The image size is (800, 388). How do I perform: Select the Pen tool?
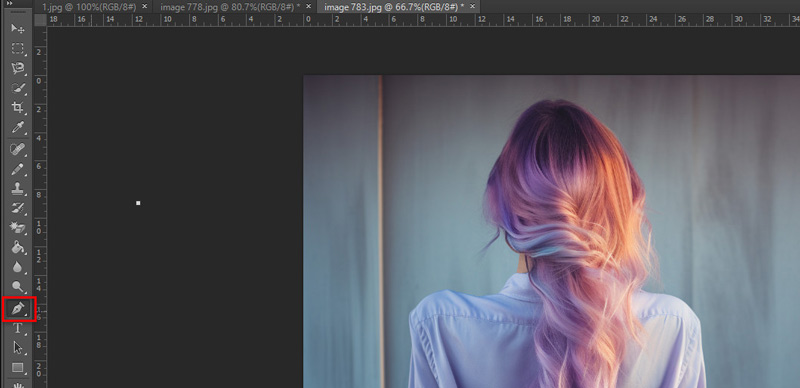tap(18, 309)
